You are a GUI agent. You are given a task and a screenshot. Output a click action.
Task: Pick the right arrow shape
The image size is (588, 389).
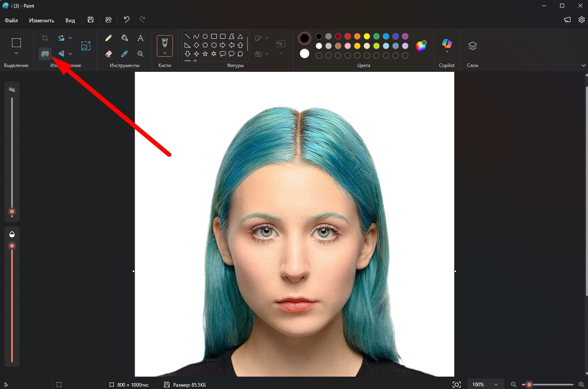pyautogui.click(x=223, y=45)
